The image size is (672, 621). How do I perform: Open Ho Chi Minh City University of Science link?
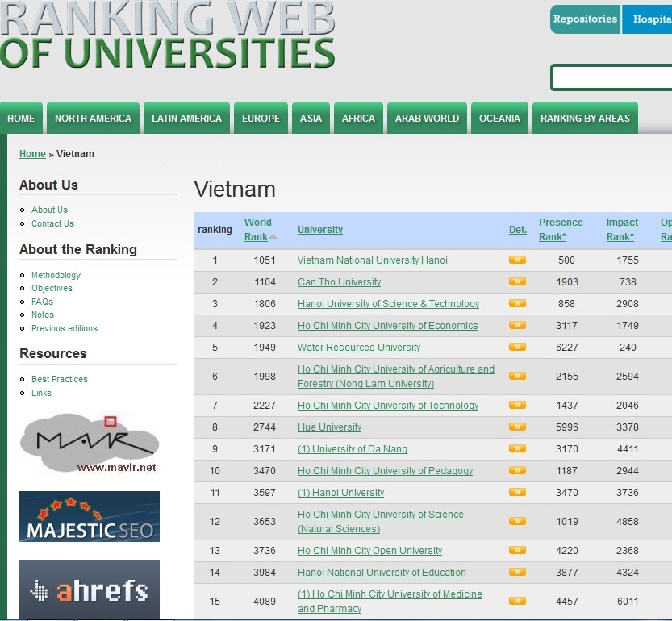(x=381, y=522)
